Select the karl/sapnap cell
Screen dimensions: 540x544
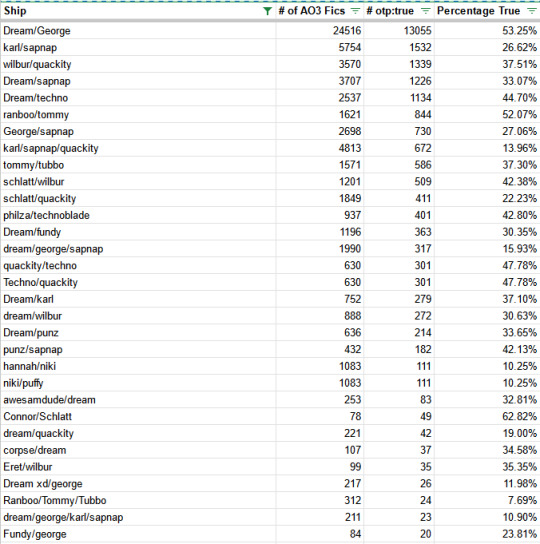click(x=138, y=48)
